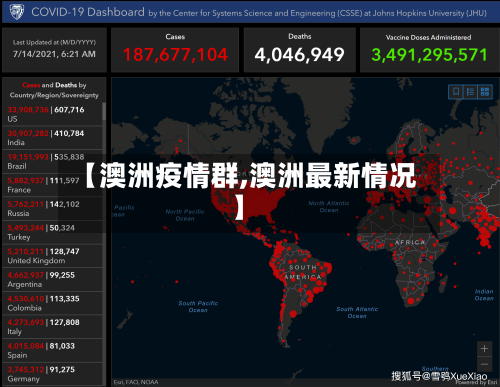This screenshot has height=387, width=500.
Task: Zoom out on the map
Action: coord(484,364)
